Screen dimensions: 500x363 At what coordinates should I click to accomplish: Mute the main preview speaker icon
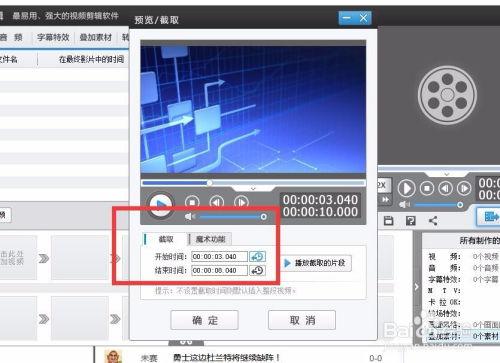pos(404,204)
